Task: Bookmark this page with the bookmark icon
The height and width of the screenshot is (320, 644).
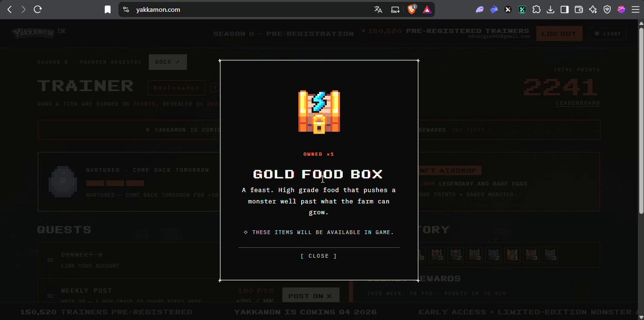Action: point(107,10)
